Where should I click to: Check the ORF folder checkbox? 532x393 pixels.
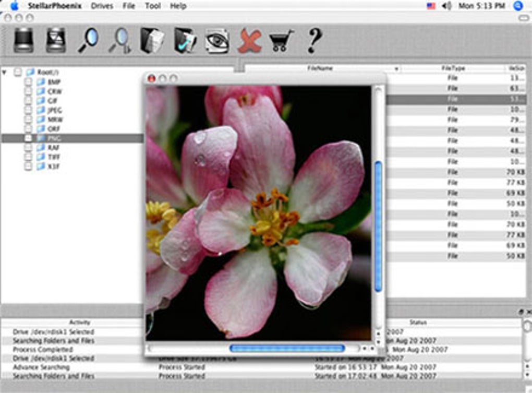(28, 128)
